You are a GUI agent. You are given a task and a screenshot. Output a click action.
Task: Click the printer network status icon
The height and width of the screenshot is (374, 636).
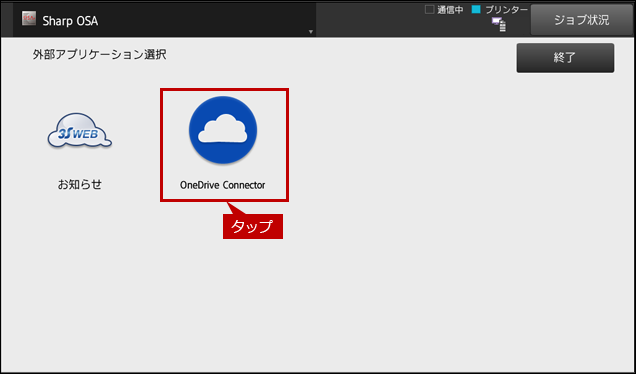coord(498,24)
